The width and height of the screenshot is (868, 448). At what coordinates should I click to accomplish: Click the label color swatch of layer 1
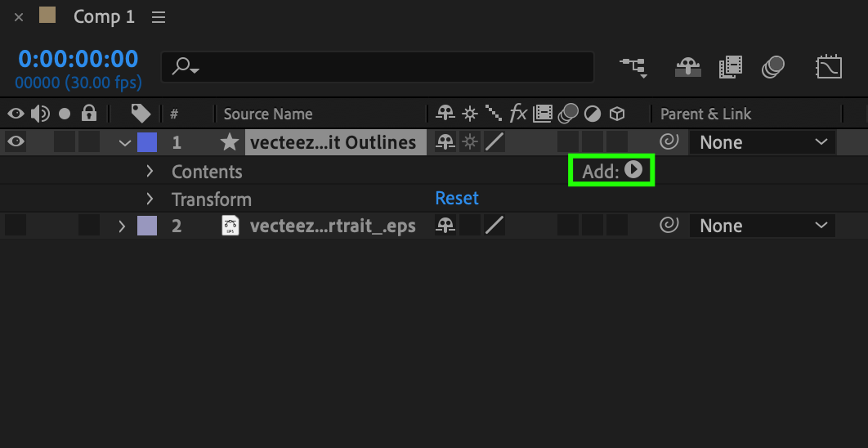[x=147, y=142]
